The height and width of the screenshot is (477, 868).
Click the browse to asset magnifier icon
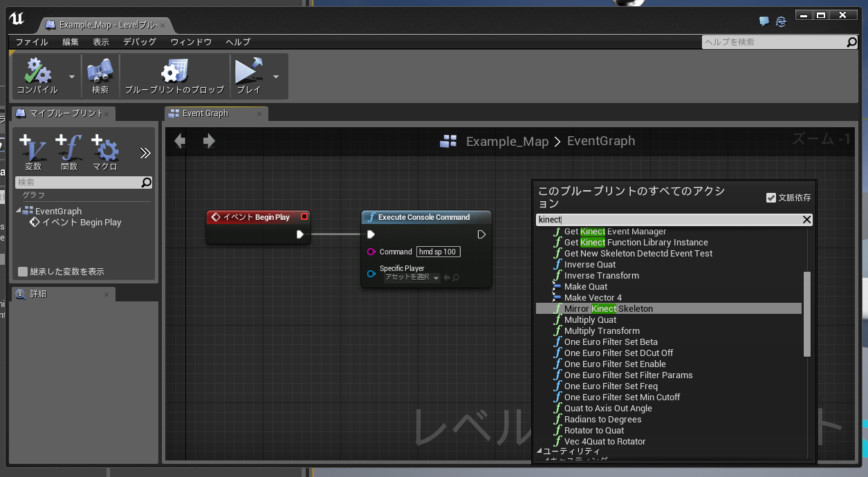coord(456,277)
